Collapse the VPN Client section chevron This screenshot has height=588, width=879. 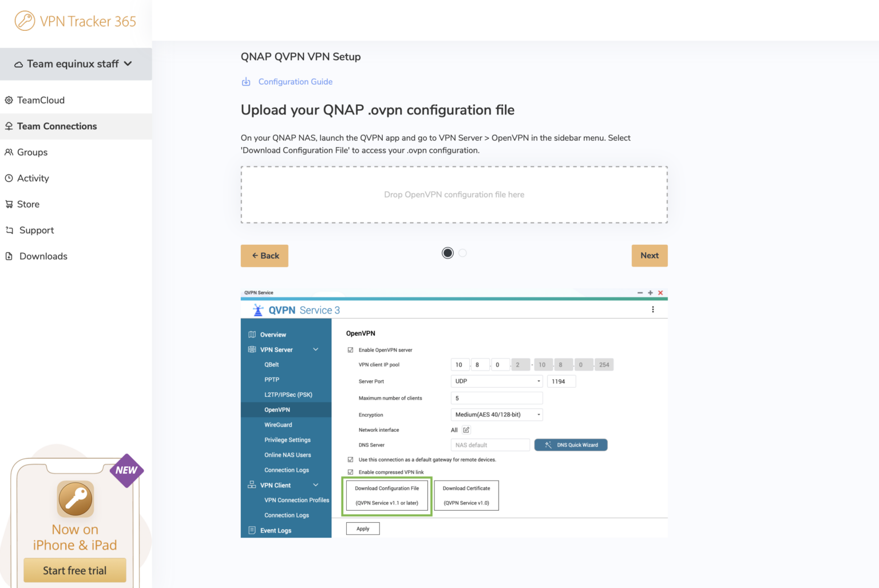(x=315, y=484)
